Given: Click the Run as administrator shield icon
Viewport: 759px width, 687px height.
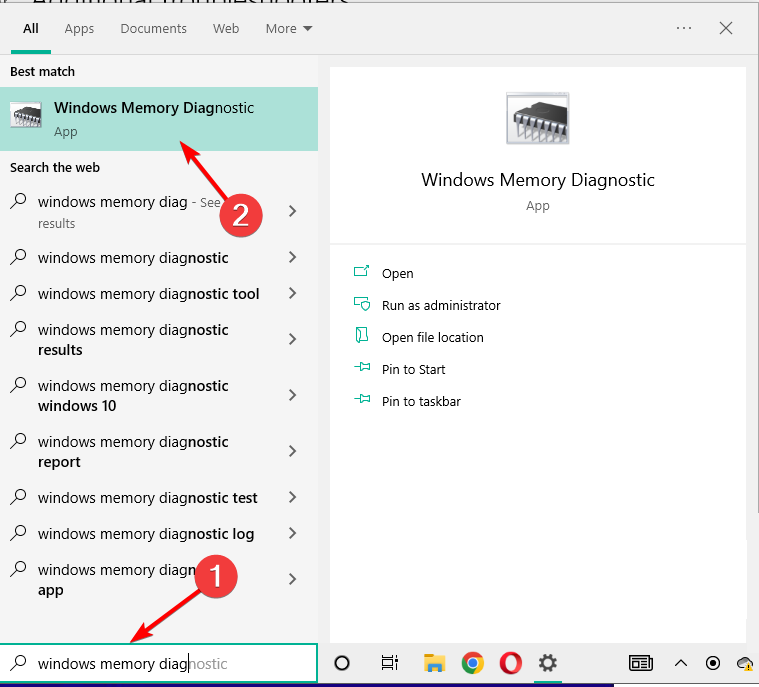Looking at the screenshot, I should pyautogui.click(x=362, y=304).
